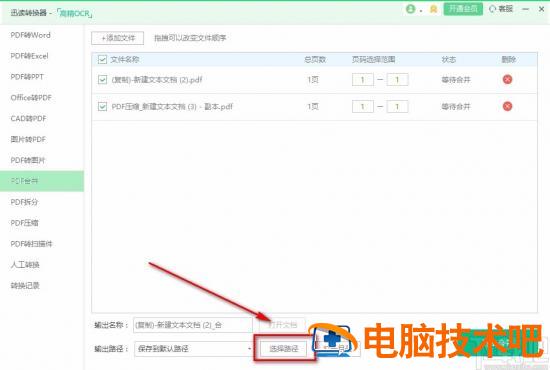550x370 pixels.
Task: View 转换记录 conversion history
Action: tap(25, 285)
